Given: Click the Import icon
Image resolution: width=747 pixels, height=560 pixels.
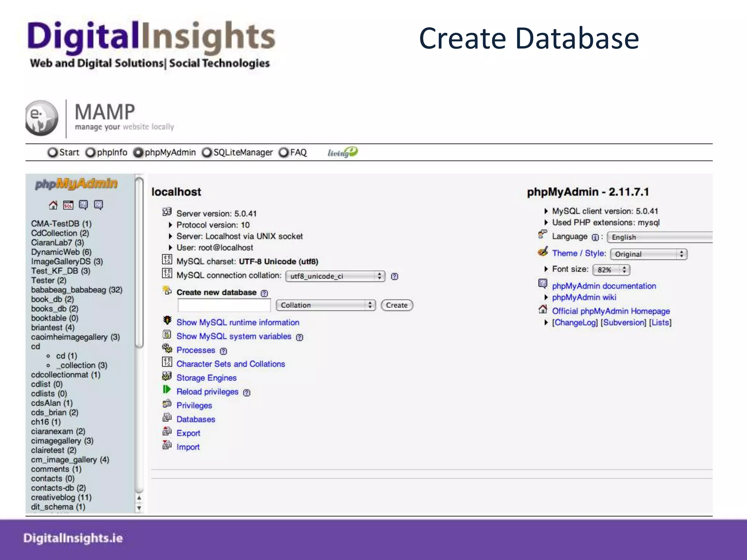Looking at the screenshot, I should [167, 445].
